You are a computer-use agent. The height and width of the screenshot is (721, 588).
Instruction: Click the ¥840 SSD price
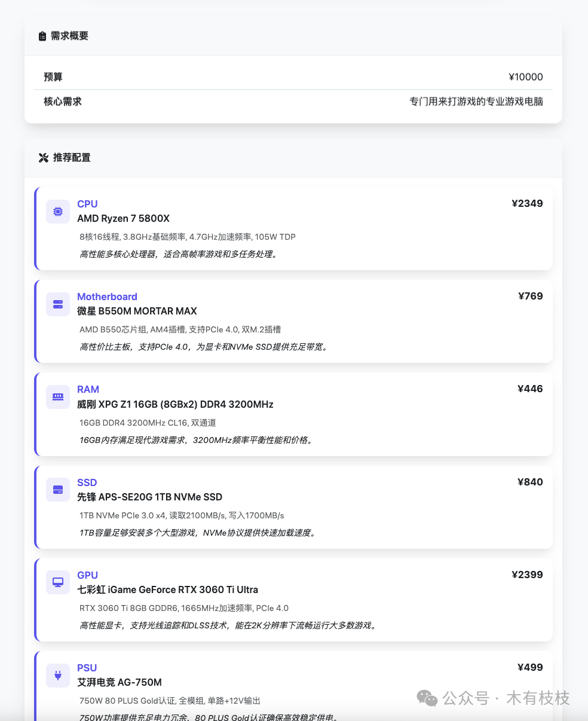(530, 482)
